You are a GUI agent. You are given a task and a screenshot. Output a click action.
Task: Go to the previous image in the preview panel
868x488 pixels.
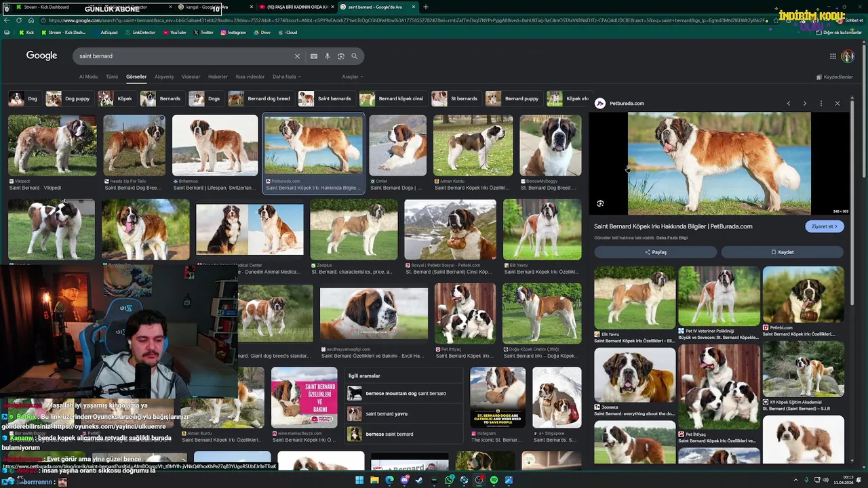click(x=789, y=104)
